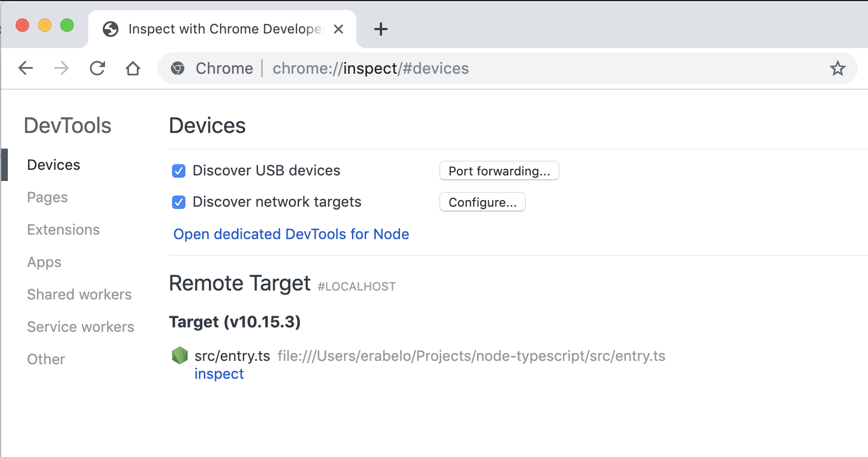Click the Node.js hexagon icon beside src/entry.ts

pos(180,355)
